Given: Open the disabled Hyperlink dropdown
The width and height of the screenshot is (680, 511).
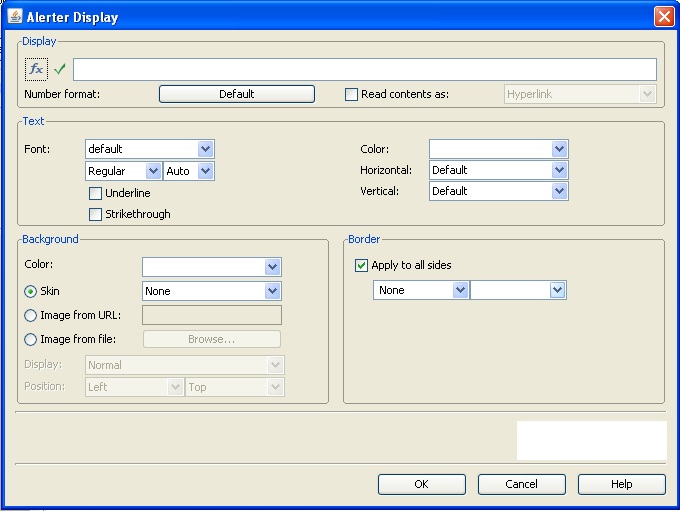Looking at the screenshot, I should click(580, 94).
